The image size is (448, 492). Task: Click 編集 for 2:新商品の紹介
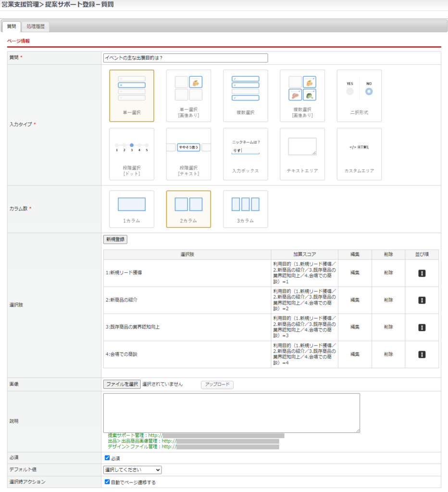tap(355, 300)
